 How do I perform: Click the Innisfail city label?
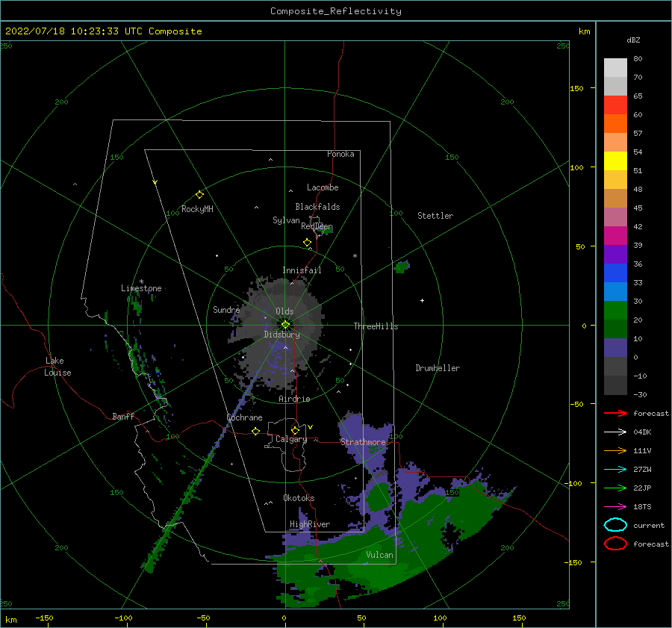[x=302, y=270]
